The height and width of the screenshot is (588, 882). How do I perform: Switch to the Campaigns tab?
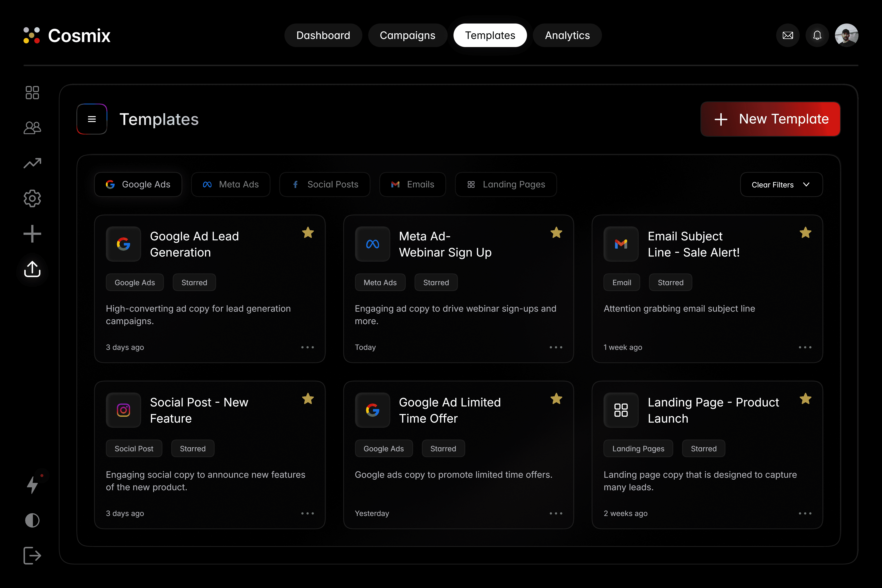(x=408, y=35)
